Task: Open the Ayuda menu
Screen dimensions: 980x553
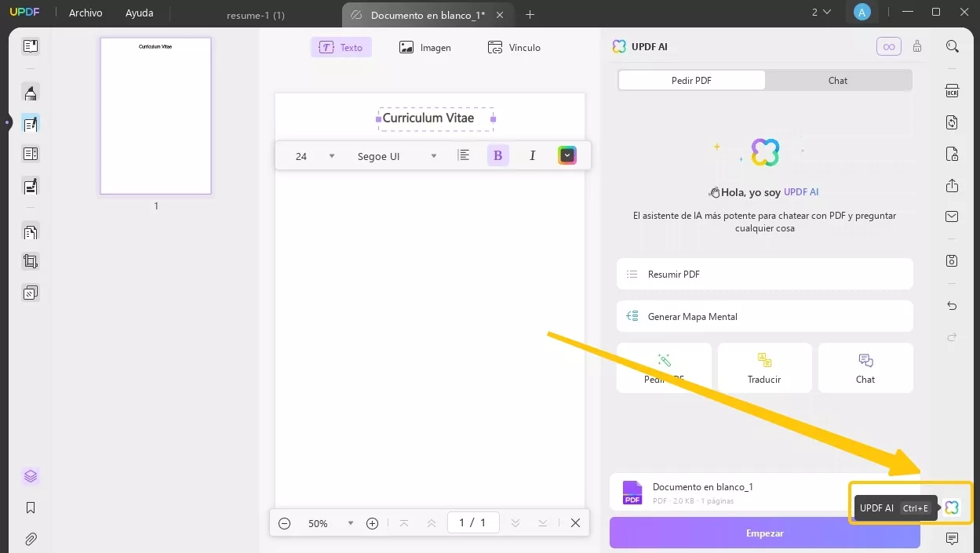Action: pos(140,13)
